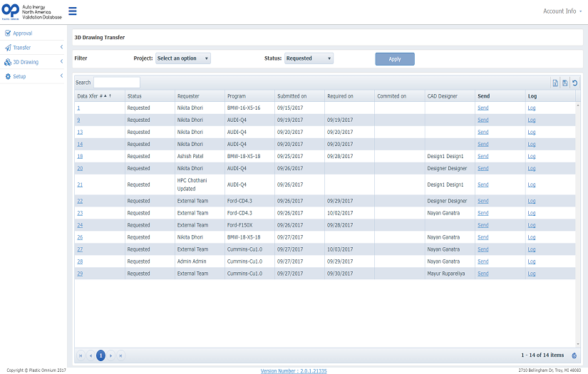Click the 1 - 14 of 14 items text

542,355
